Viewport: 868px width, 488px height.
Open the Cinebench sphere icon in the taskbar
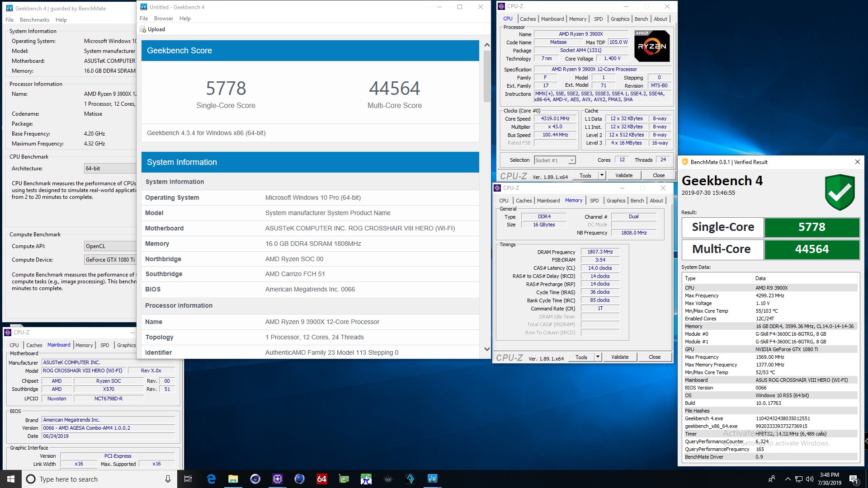[x=255, y=479]
